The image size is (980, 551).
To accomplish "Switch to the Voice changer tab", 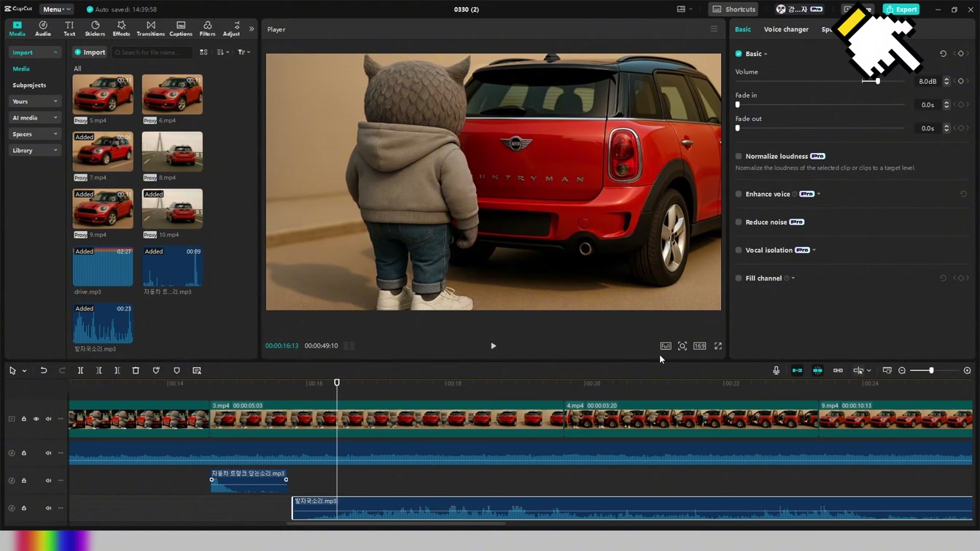I will [786, 29].
